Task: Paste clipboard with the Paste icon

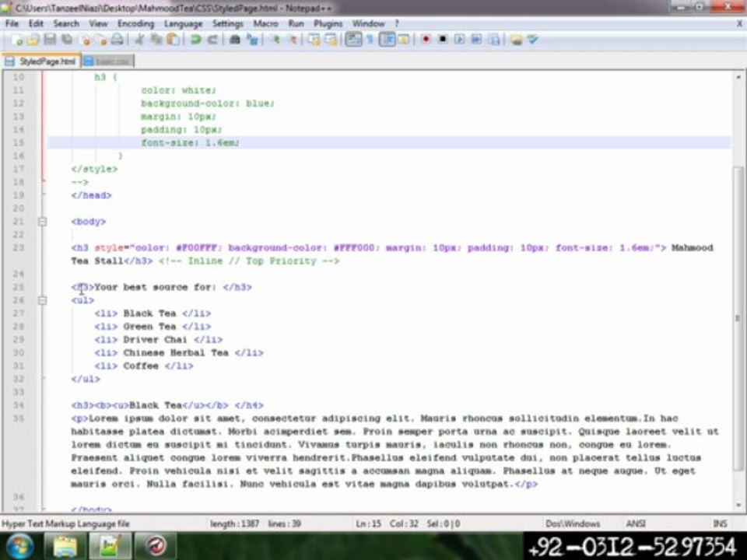Action: click(x=174, y=40)
